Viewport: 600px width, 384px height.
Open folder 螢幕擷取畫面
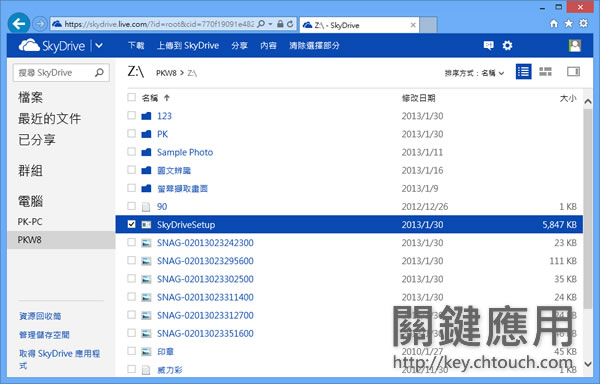click(x=183, y=189)
